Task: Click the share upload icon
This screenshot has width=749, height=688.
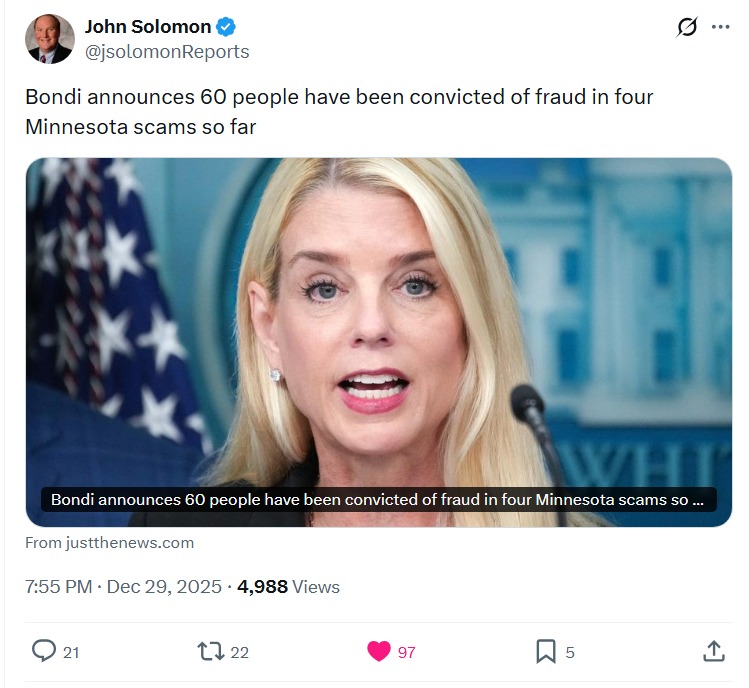Action: (714, 652)
